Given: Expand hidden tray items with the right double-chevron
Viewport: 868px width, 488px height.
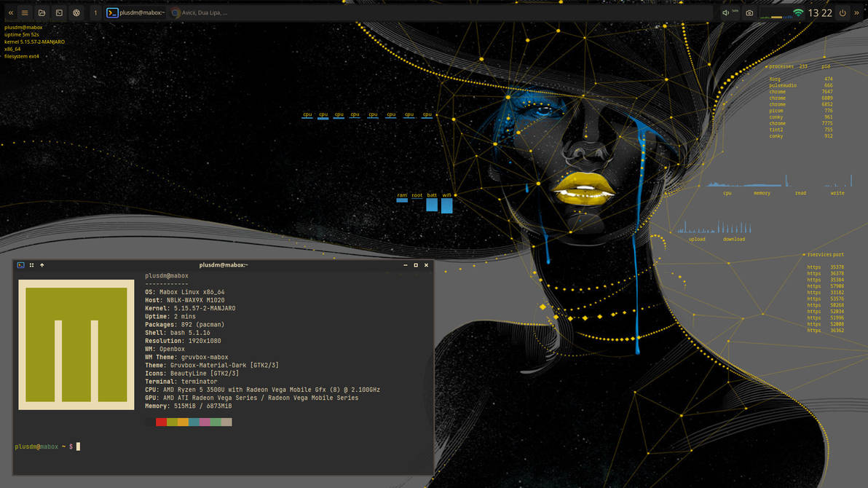Looking at the screenshot, I should coord(857,12).
